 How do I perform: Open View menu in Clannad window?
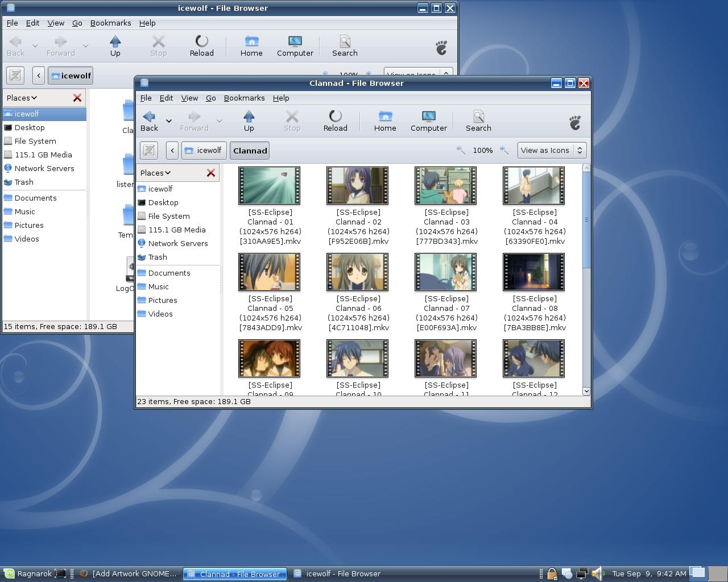pyautogui.click(x=189, y=98)
